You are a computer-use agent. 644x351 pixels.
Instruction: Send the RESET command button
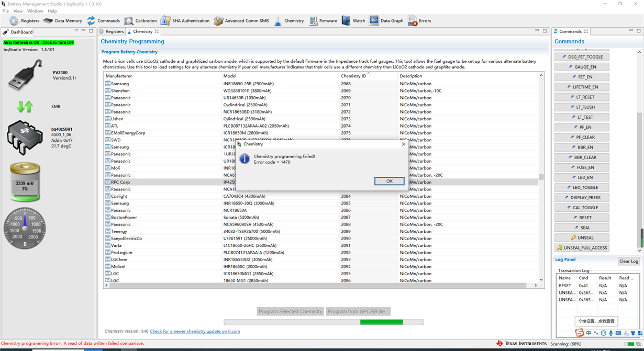(582, 218)
